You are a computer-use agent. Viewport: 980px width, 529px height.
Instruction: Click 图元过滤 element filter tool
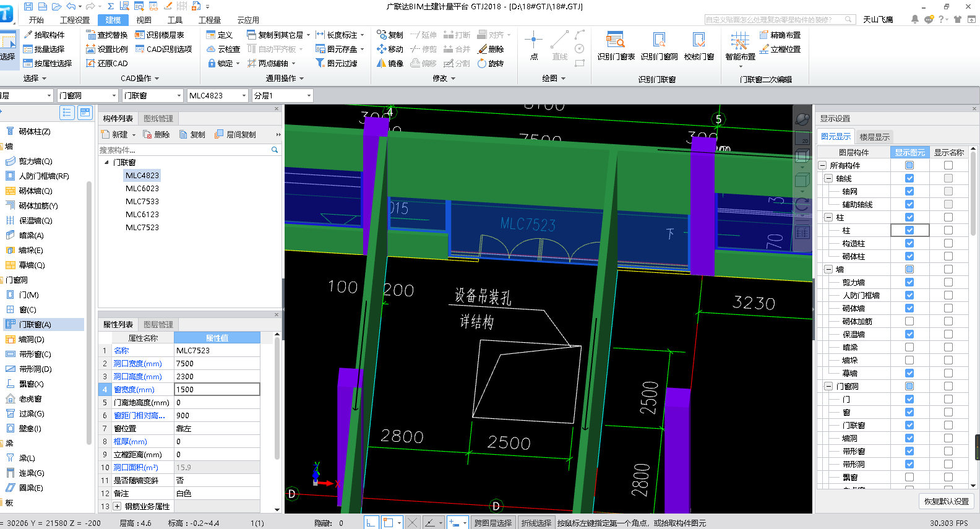click(337, 63)
